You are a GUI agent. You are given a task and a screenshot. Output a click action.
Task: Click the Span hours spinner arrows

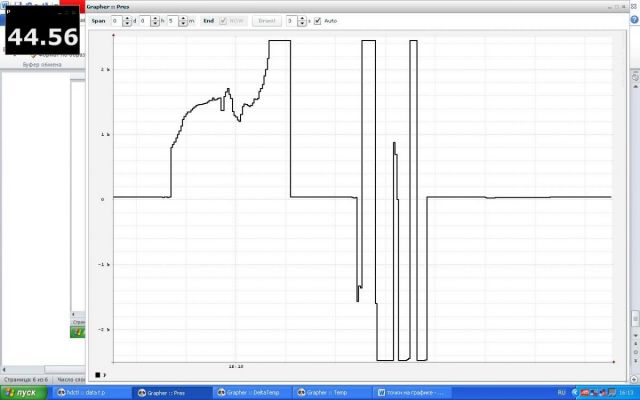pos(154,20)
